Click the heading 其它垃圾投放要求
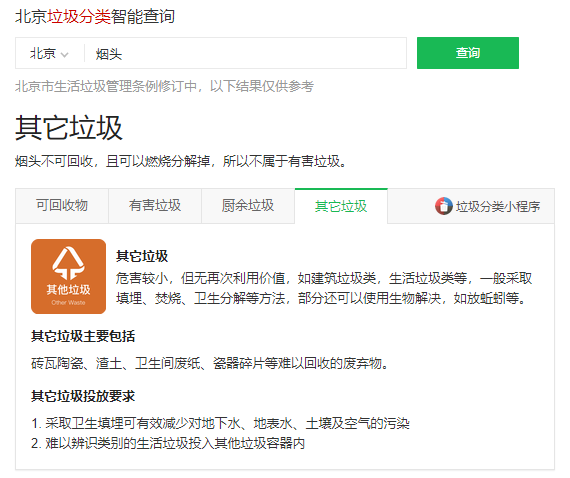This screenshot has width=570, height=478. (83, 396)
